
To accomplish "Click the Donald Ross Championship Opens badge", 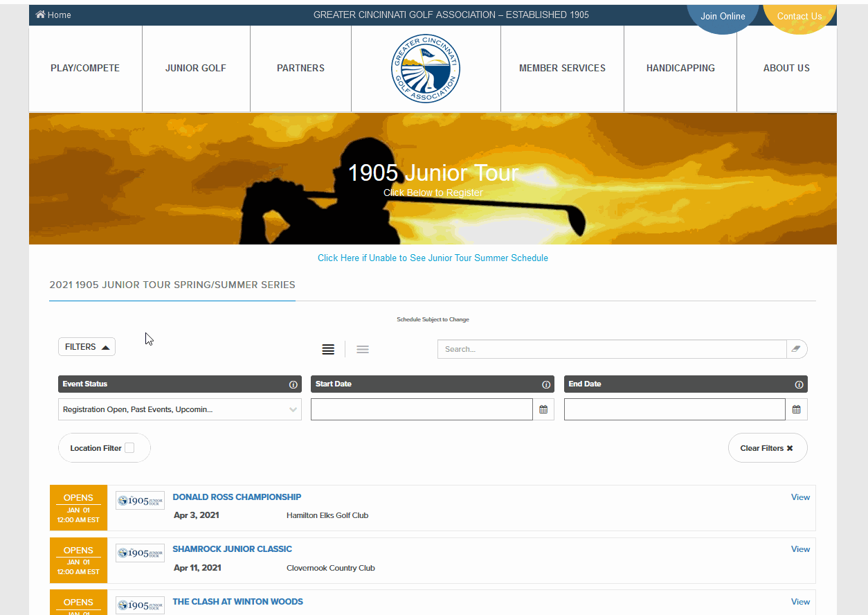I will pos(78,508).
